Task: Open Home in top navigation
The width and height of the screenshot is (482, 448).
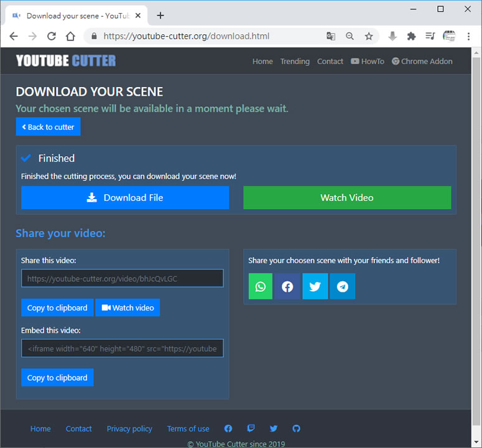Action: click(262, 61)
